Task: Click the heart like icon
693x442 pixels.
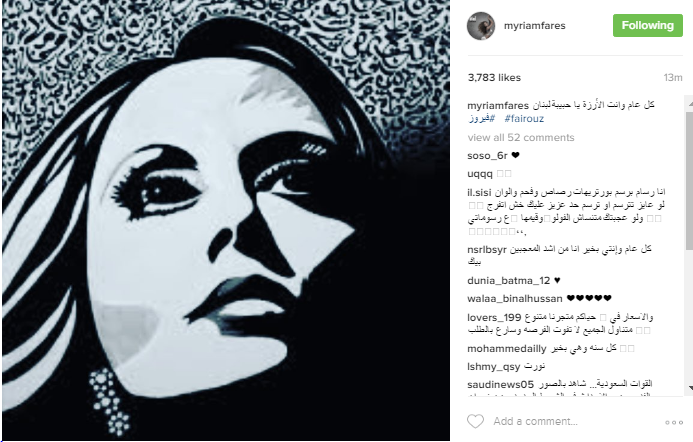Action: (476, 421)
